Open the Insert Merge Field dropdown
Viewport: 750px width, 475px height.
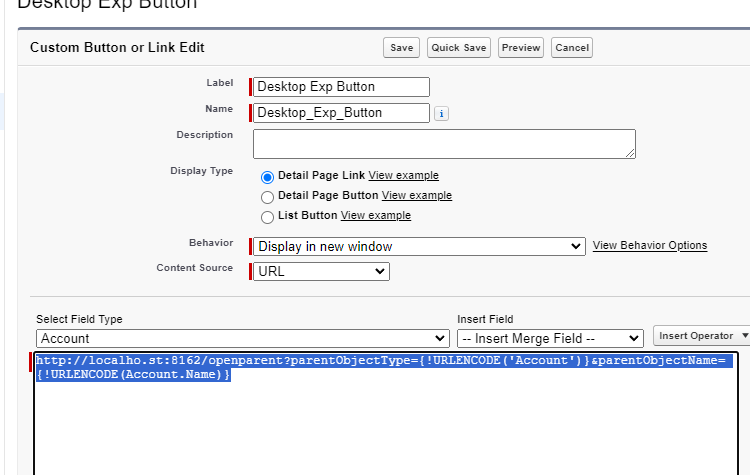coord(550,338)
